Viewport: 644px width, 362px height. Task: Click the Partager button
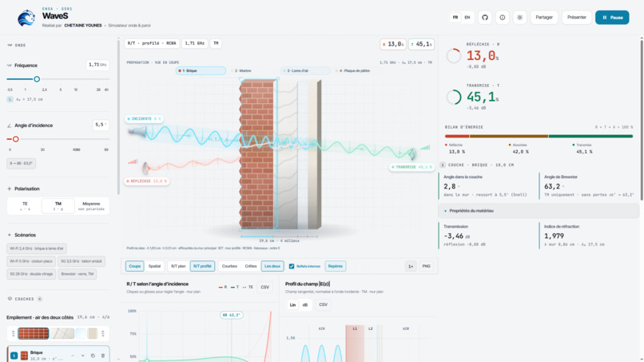coord(544,18)
